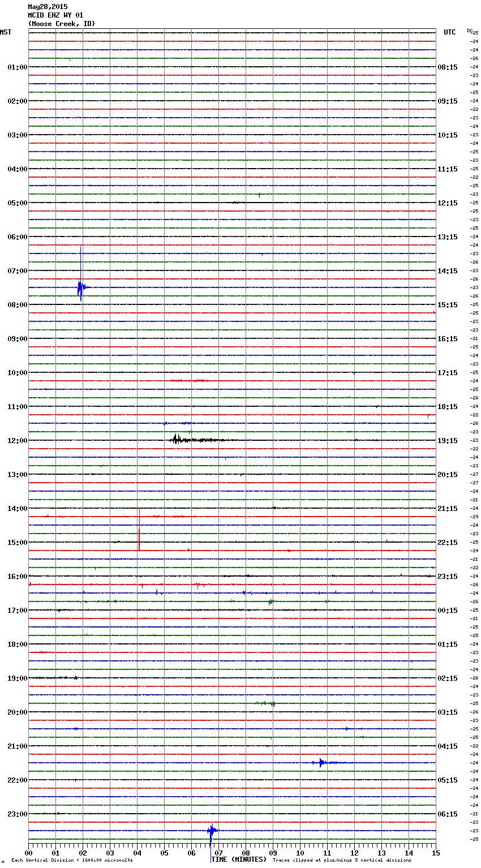Screen dimensions: 481x868
Task: Click minute tick 00 on the bottom axis
Action: 28,853
